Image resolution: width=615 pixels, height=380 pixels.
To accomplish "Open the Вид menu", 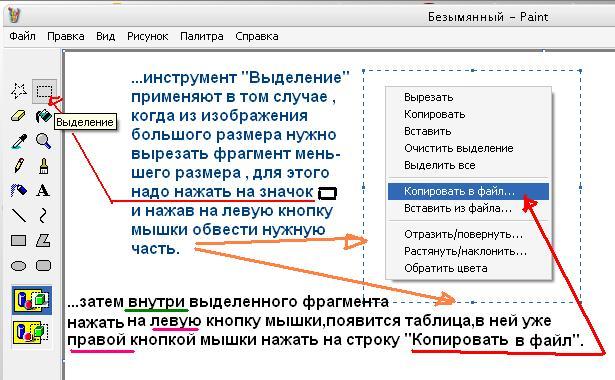I will coord(106,36).
